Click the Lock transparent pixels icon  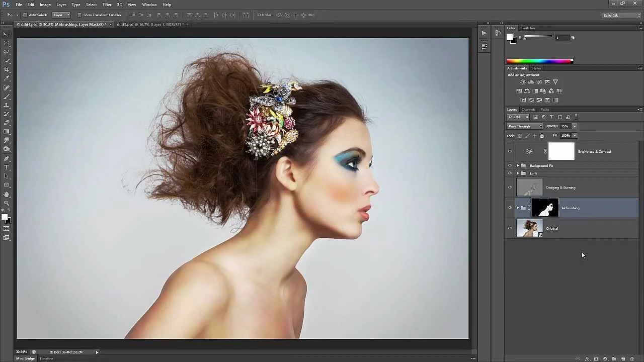[x=520, y=135]
